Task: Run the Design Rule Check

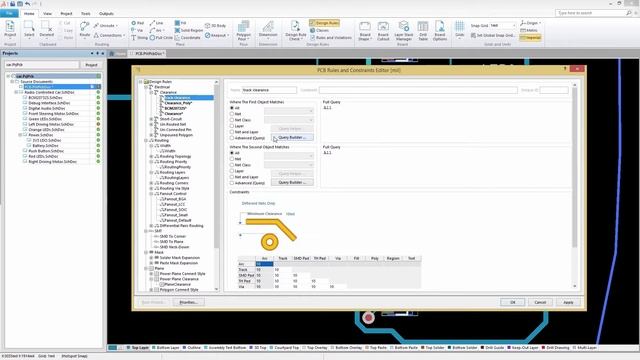Action: pyautogui.click(x=295, y=30)
